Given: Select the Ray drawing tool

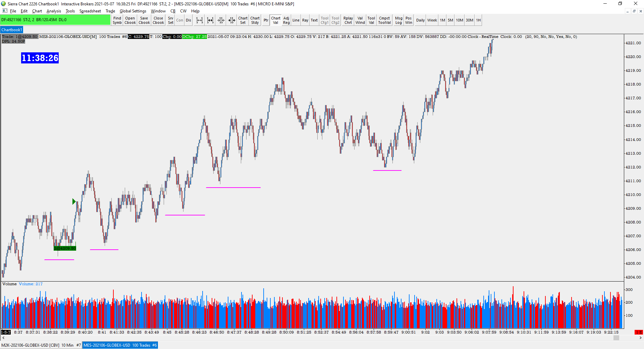Looking at the screenshot, I should click(x=305, y=20).
